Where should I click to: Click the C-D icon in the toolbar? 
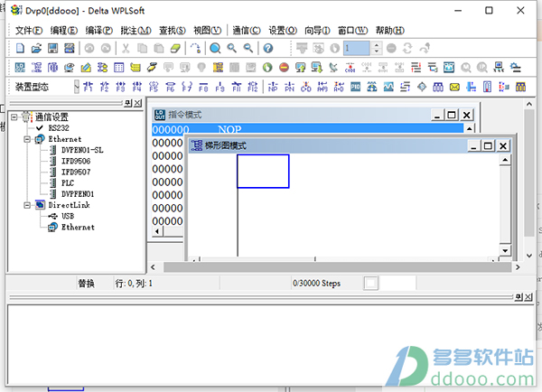(306, 87)
